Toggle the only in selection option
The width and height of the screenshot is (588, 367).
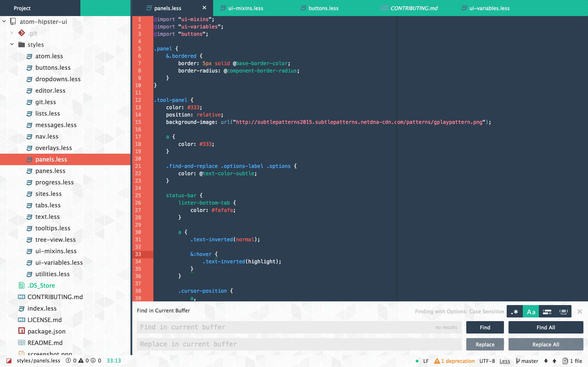[547, 312]
